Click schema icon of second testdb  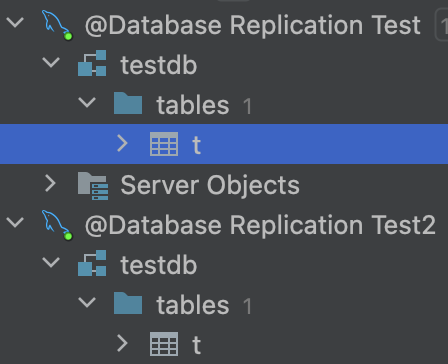92,263
